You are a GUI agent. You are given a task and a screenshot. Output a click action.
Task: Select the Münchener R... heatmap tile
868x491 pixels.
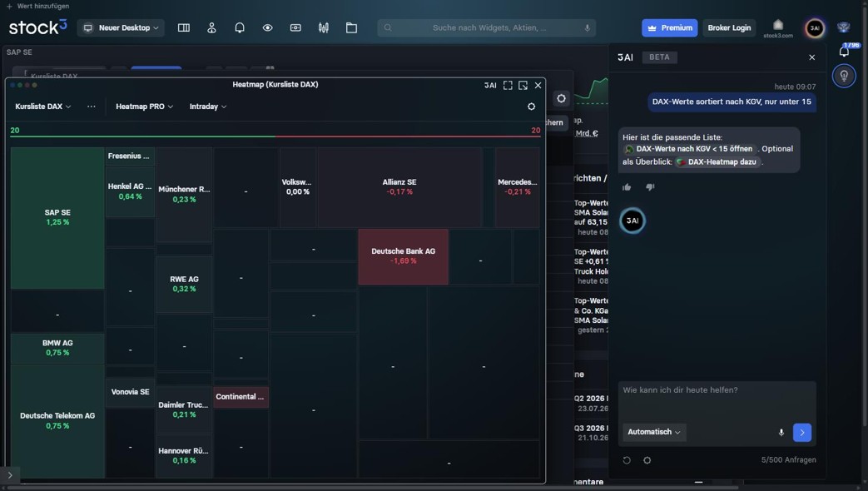(x=184, y=194)
